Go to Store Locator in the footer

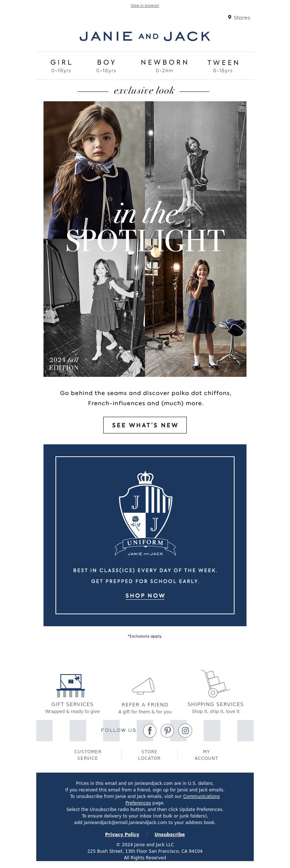[x=149, y=755]
